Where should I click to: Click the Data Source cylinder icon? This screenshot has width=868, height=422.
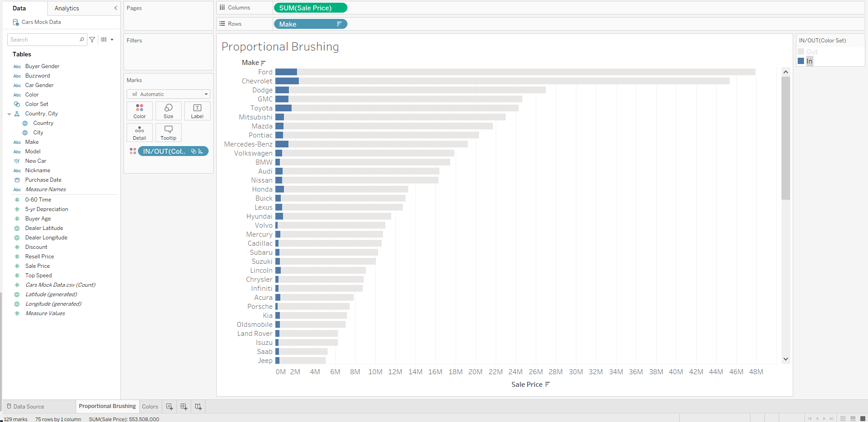tap(9, 406)
